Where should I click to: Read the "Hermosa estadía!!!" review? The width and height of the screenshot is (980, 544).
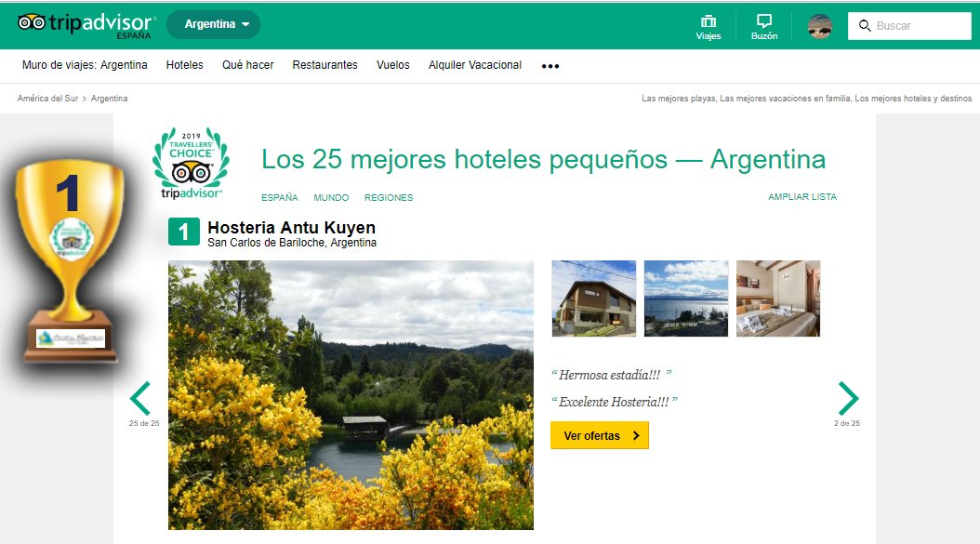point(611,375)
